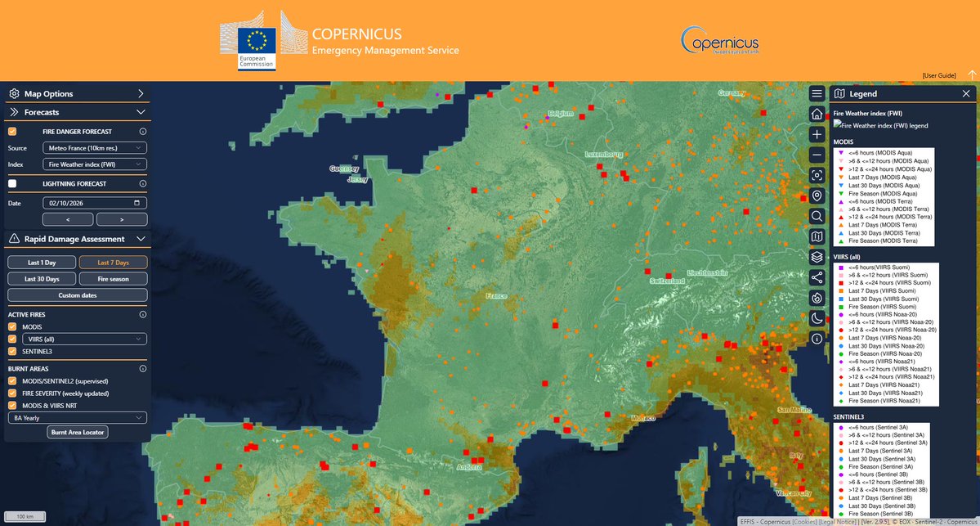Select Last 7 Days period
This screenshot has width=980, height=526.
(113, 263)
